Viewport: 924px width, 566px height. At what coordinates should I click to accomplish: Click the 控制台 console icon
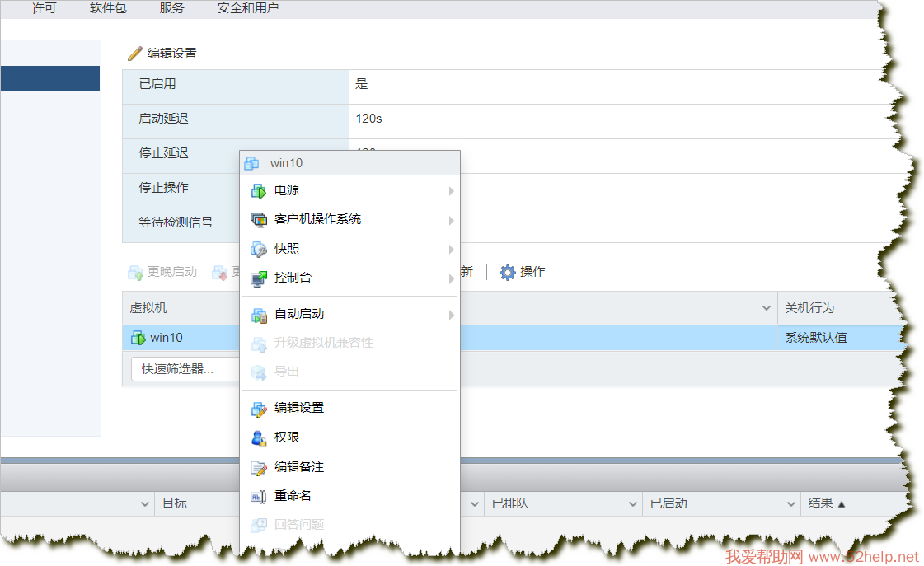click(259, 278)
